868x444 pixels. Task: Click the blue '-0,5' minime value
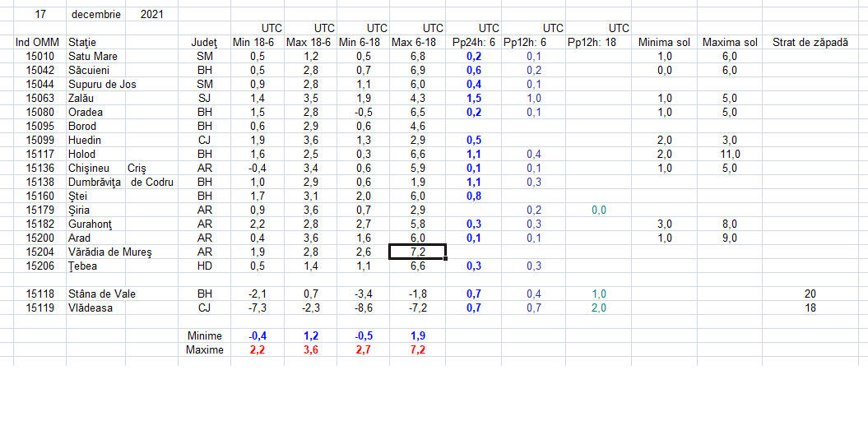tap(363, 336)
